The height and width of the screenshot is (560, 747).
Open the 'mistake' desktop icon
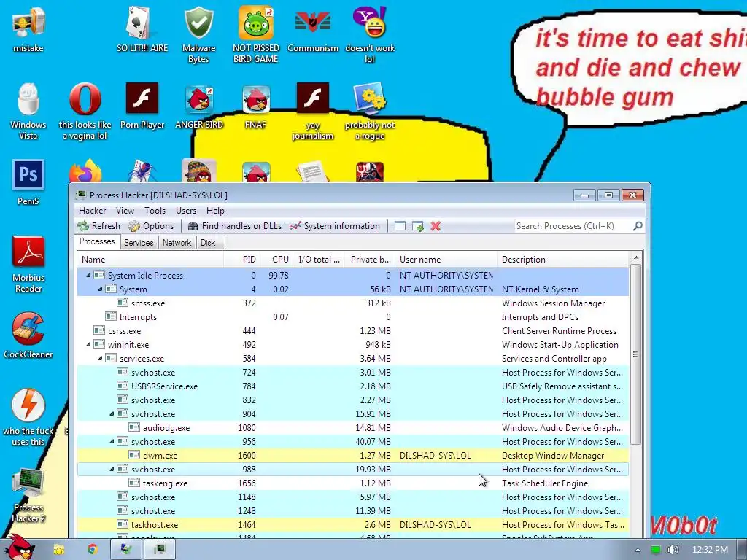click(28, 28)
